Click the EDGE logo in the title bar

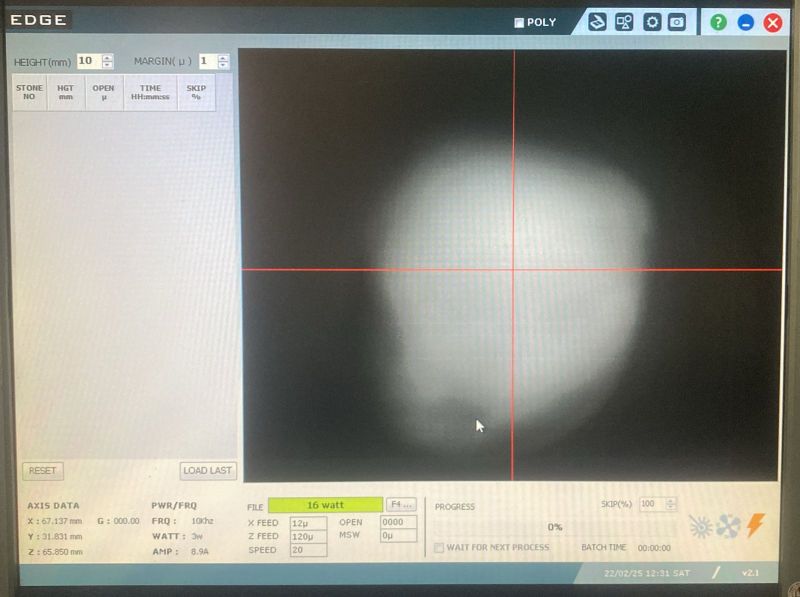pyautogui.click(x=39, y=20)
